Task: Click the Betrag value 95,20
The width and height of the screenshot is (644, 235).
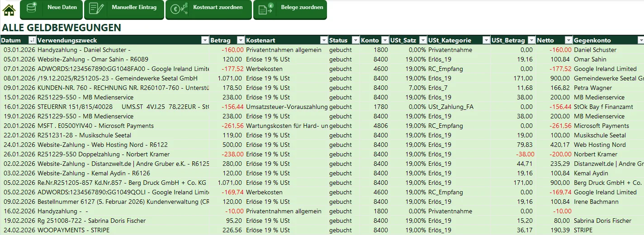Action: [x=227, y=221]
